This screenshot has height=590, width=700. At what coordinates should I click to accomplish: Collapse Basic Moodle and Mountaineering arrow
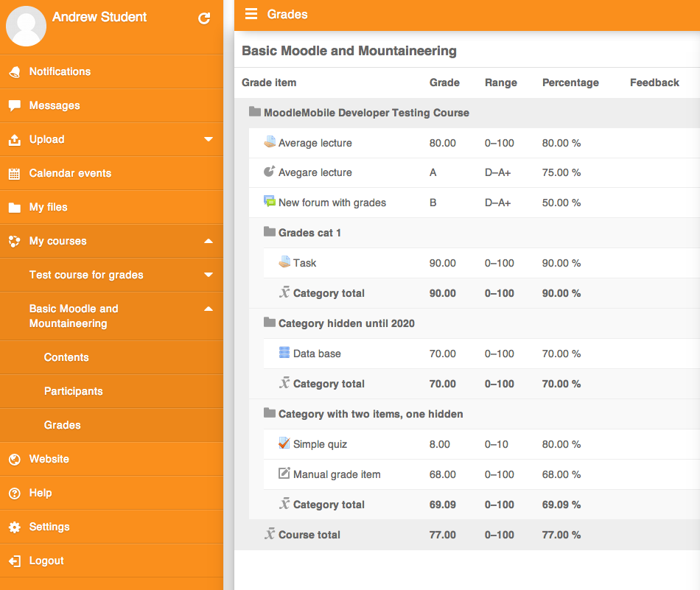coord(209,309)
